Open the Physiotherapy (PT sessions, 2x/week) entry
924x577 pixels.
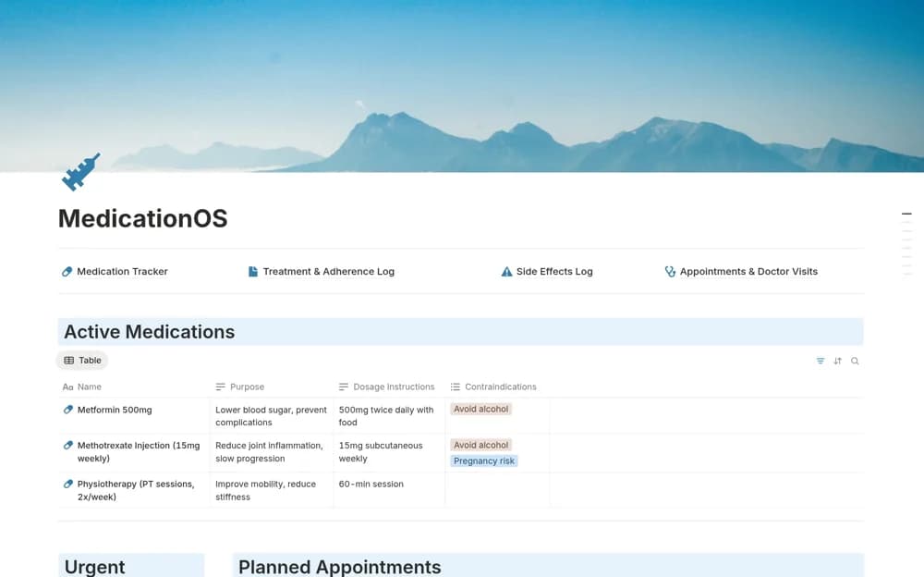click(136, 490)
